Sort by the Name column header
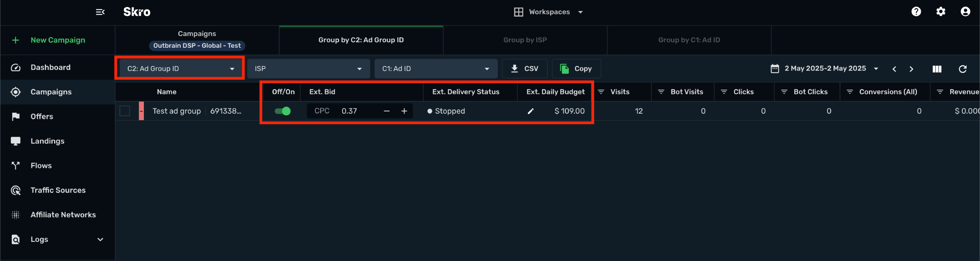 click(167, 92)
